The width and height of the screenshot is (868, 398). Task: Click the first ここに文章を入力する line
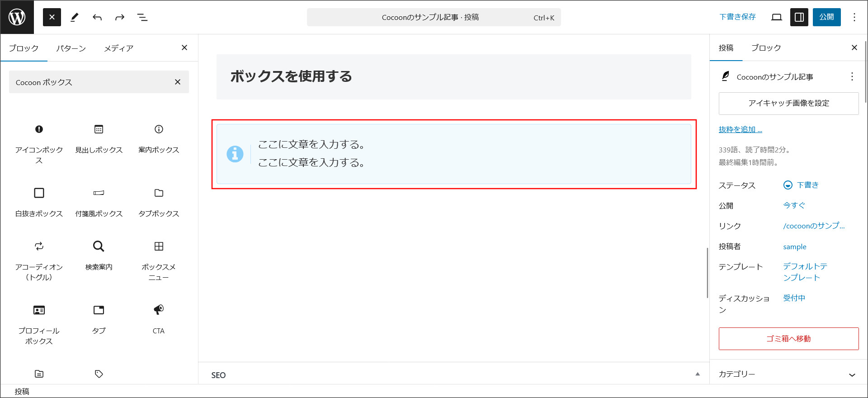tap(311, 144)
